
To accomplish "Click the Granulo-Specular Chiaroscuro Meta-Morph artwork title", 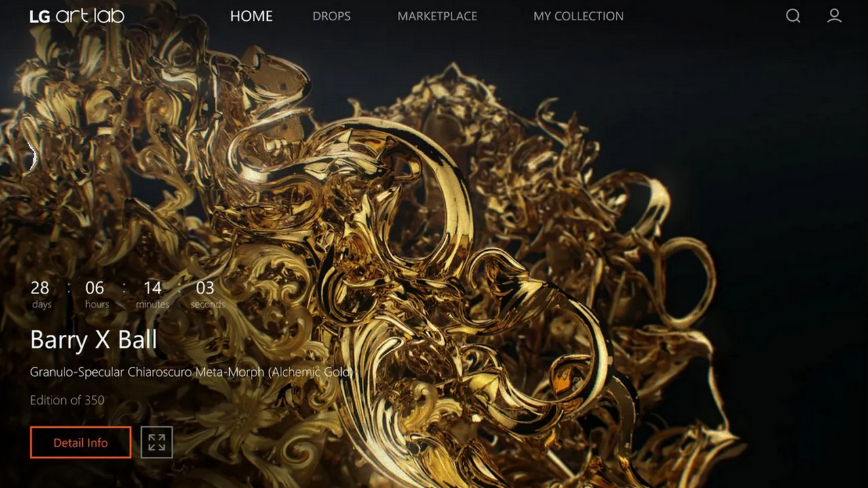I will 192,372.
